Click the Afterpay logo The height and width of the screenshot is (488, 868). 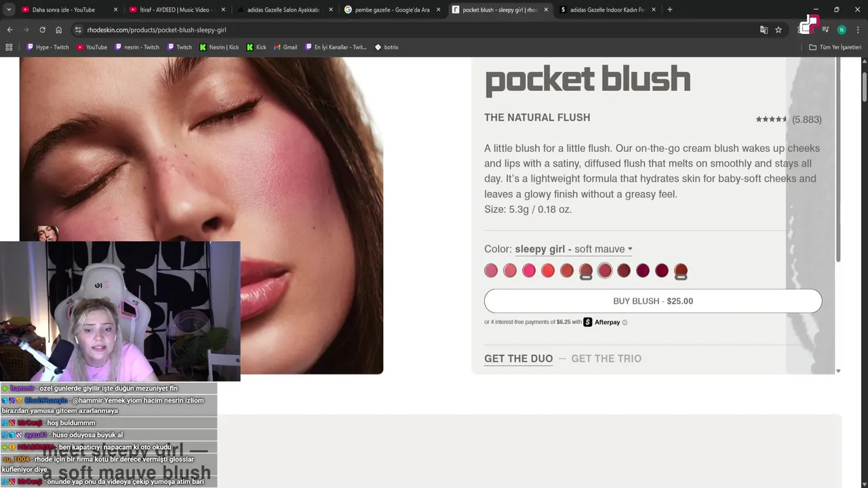pyautogui.click(x=601, y=322)
